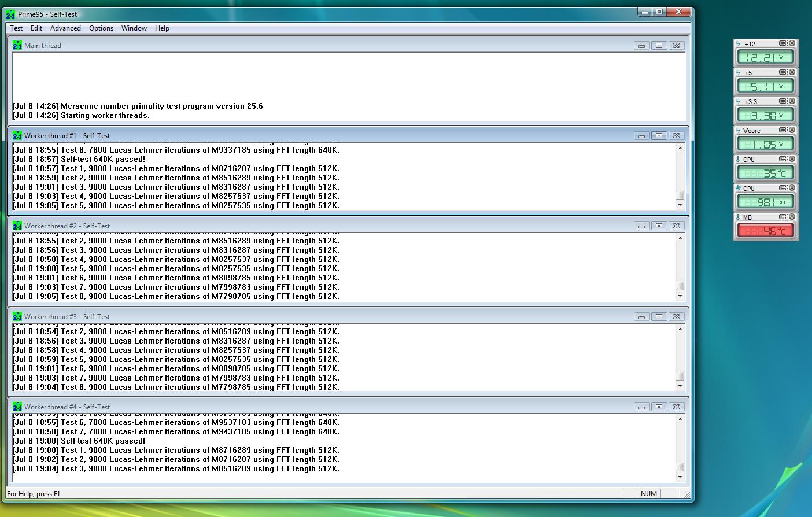Open the Help menu
Image resolution: width=812 pixels, height=517 pixels.
tap(162, 28)
